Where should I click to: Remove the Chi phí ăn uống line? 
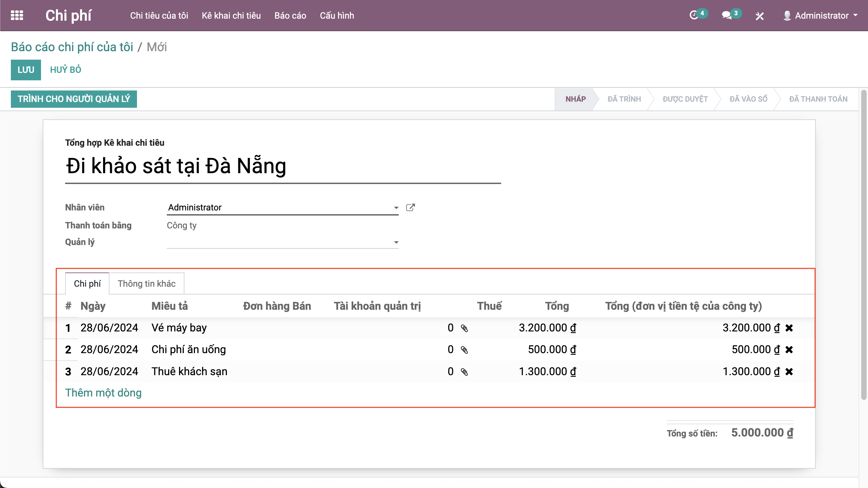[x=789, y=350]
